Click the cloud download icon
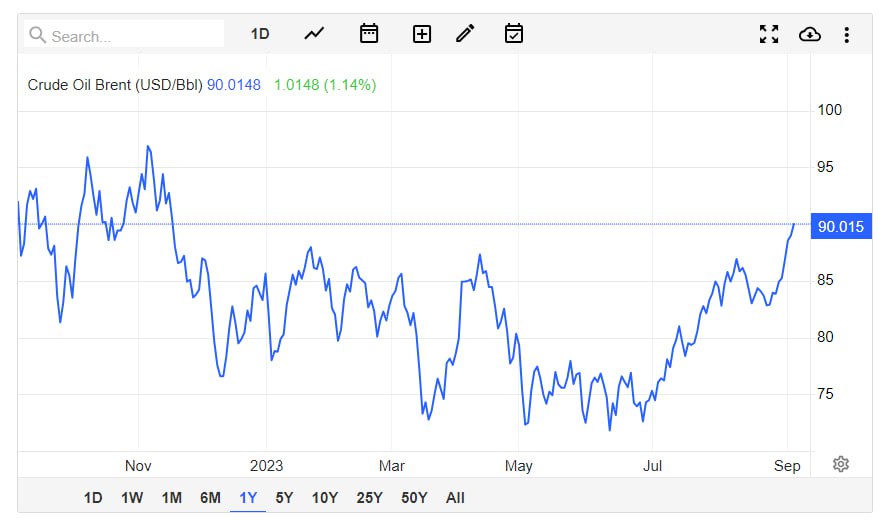The height and width of the screenshot is (530, 892). (x=809, y=35)
